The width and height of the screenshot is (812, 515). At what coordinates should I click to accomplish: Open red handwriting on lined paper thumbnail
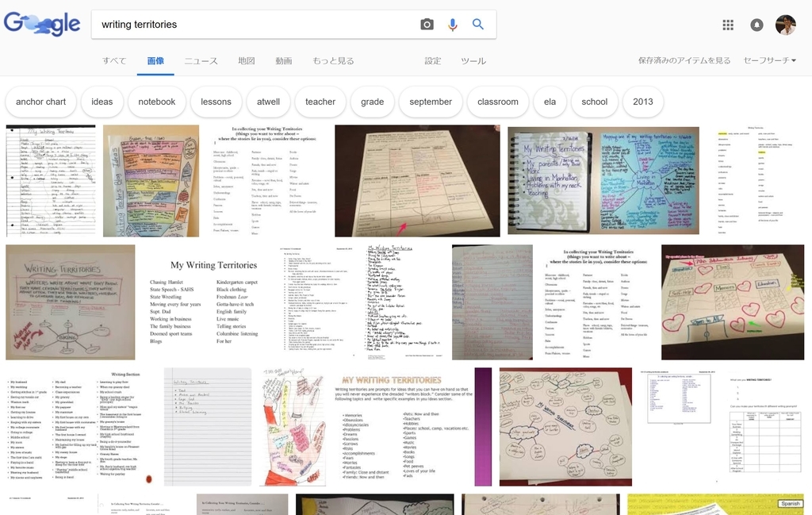pyautogui.click(x=492, y=302)
